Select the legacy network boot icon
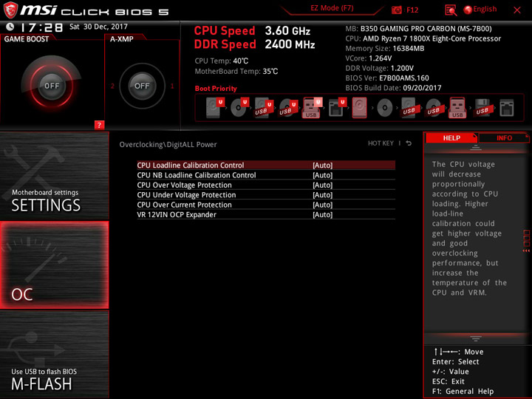 (507, 108)
